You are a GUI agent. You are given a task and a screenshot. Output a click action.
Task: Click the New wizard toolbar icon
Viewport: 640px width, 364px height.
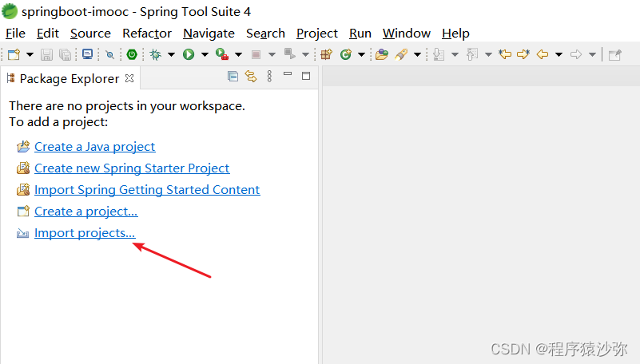[14, 54]
